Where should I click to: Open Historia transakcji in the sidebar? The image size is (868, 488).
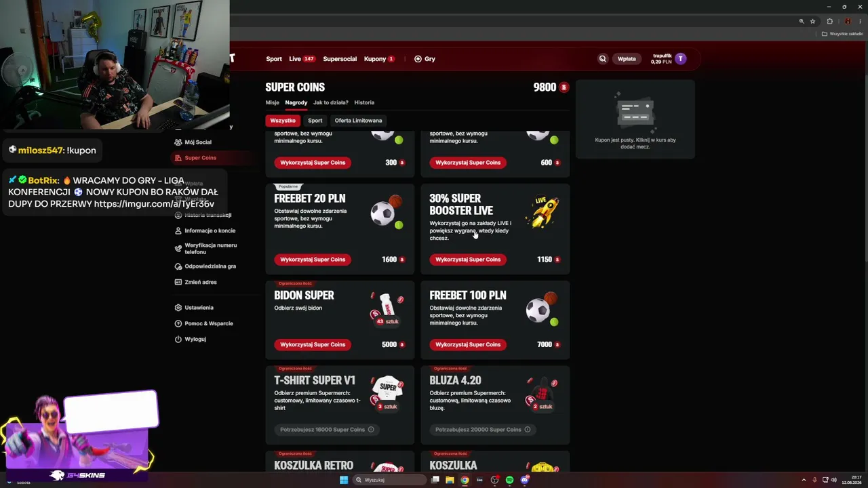point(208,216)
